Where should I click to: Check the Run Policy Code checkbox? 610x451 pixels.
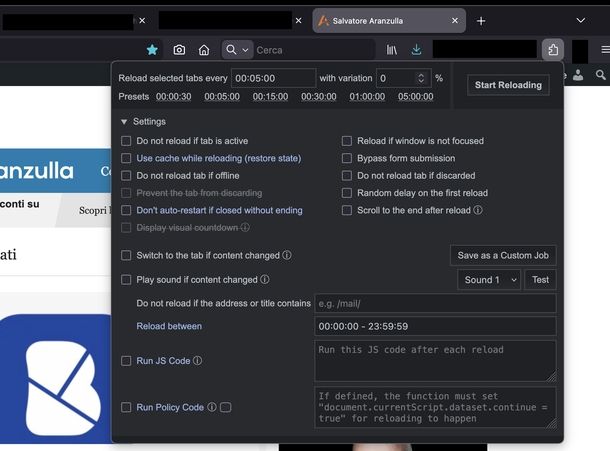click(126, 407)
